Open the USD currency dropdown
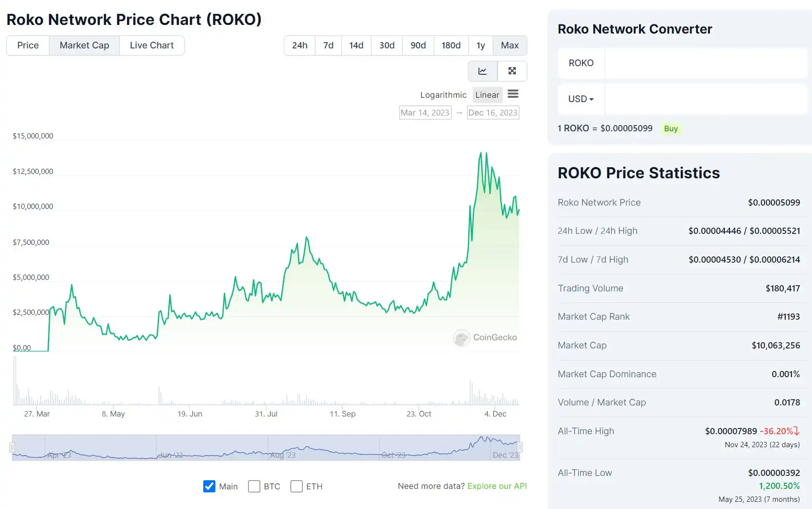 pos(581,99)
